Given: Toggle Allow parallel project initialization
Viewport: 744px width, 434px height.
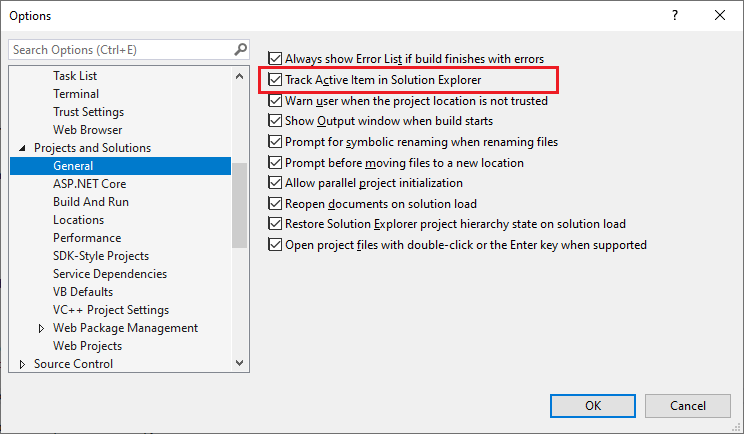Looking at the screenshot, I should [x=277, y=183].
